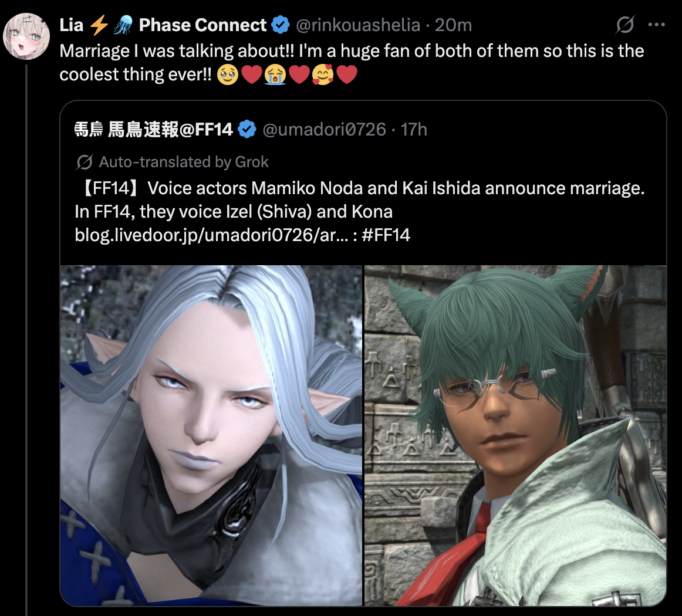Open the blog.livedoor.jp article link
The height and width of the screenshot is (616, 682).
pyautogui.click(x=211, y=235)
